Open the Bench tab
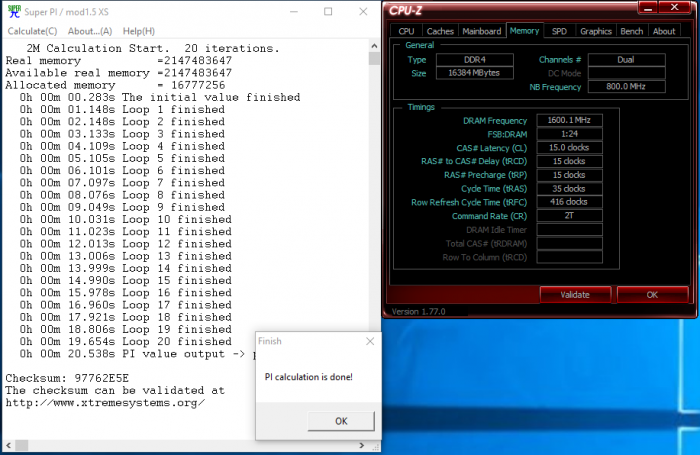700x455 pixels. coord(632,31)
